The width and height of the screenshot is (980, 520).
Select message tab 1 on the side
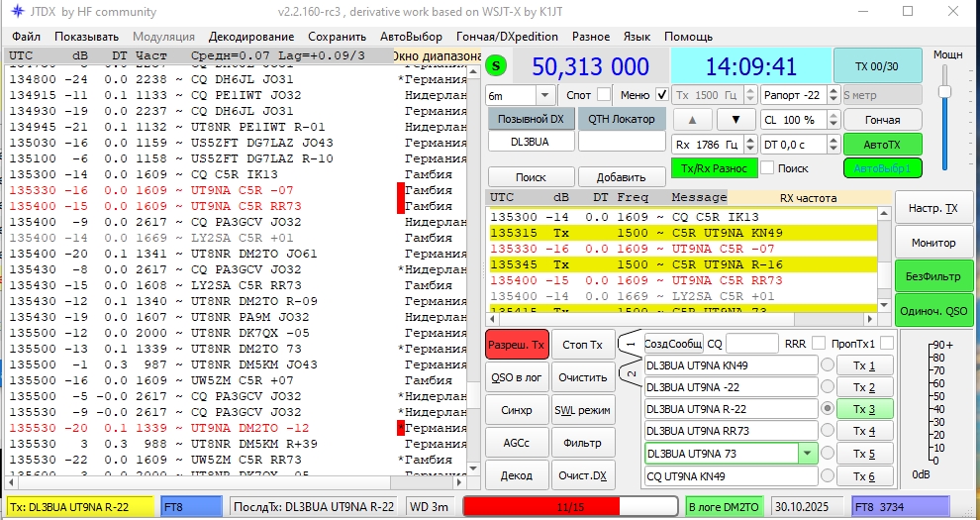click(630, 344)
